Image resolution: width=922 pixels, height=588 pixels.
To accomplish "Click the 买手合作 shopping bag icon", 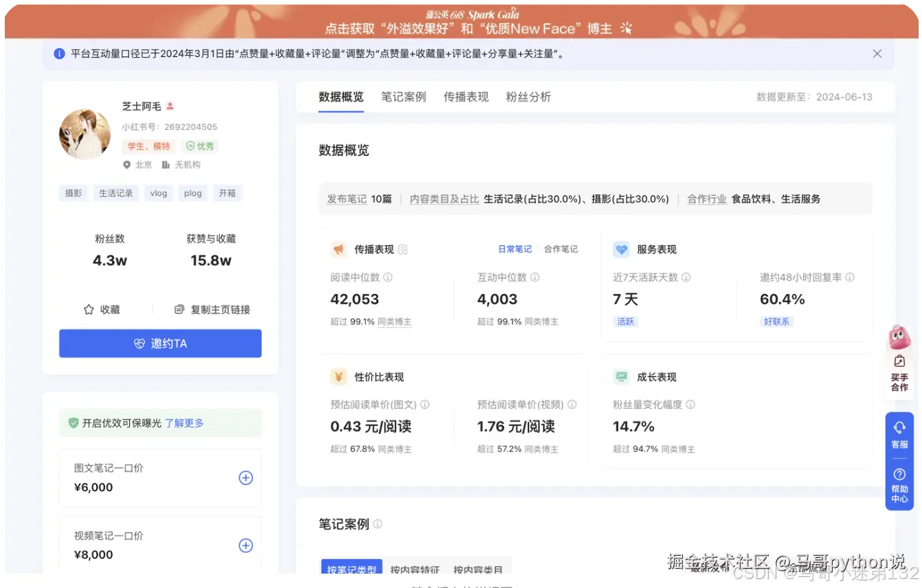I will coord(899,360).
